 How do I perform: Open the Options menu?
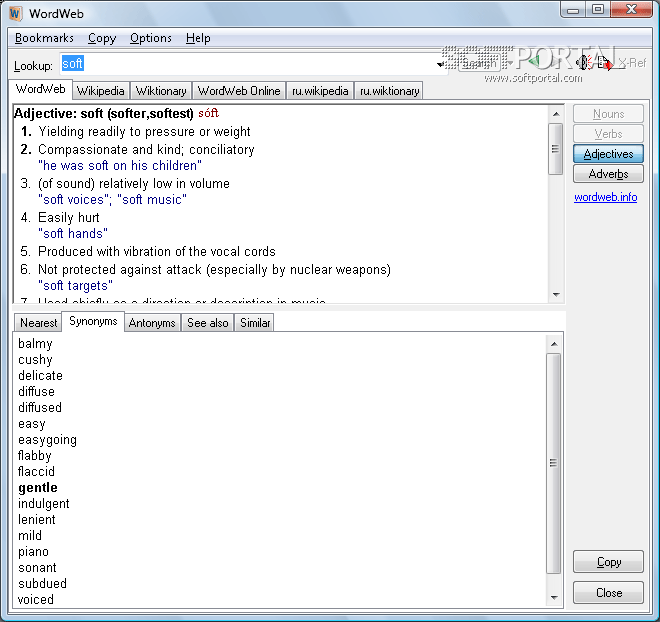point(151,38)
